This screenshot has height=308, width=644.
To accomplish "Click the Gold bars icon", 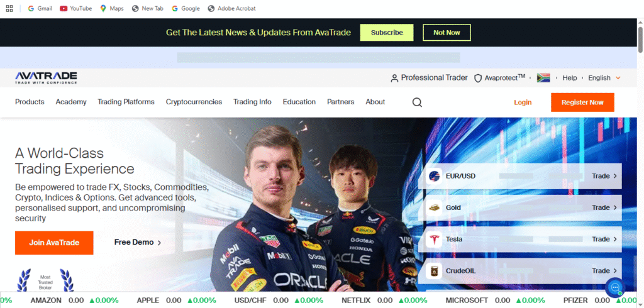I will point(434,207).
